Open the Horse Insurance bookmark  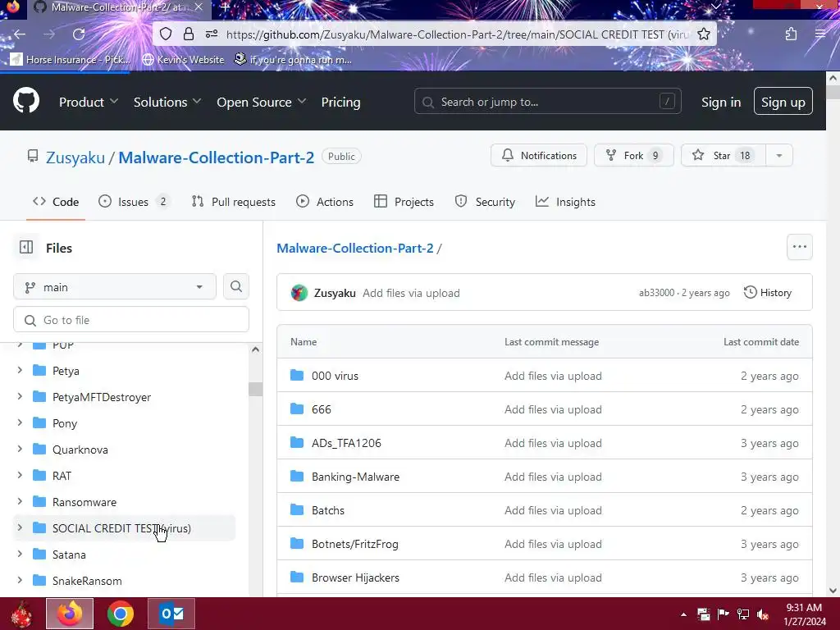71,59
